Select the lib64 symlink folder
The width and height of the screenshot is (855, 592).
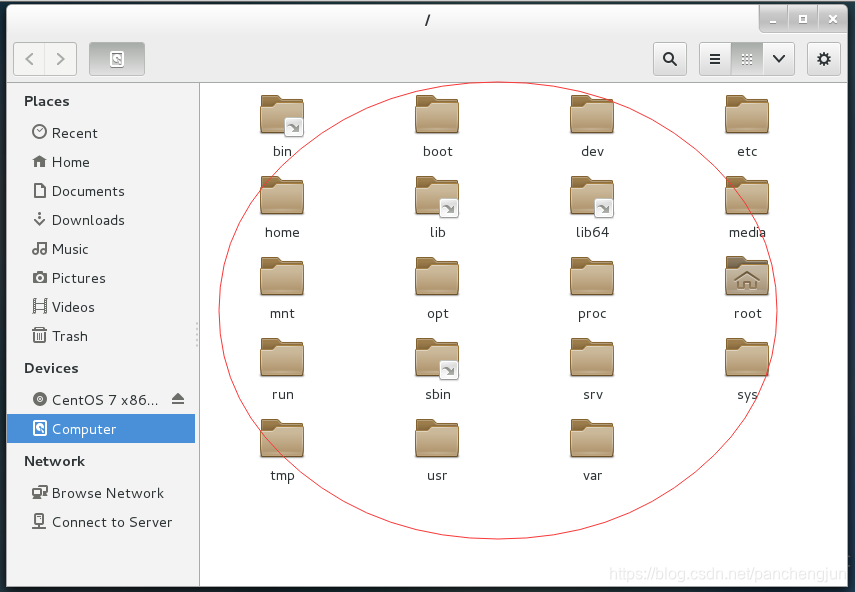(x=592, y=196)
